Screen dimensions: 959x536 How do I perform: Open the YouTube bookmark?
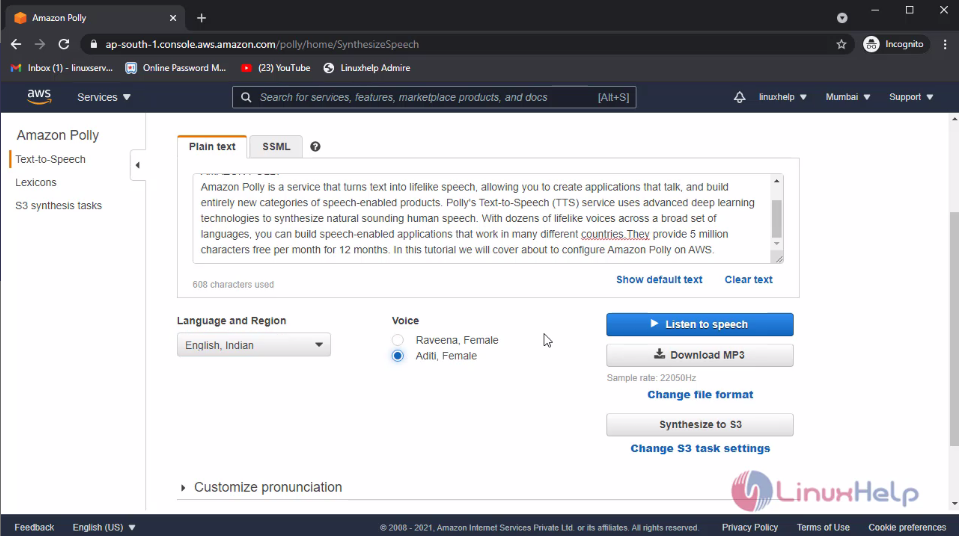tap(276, 68)
